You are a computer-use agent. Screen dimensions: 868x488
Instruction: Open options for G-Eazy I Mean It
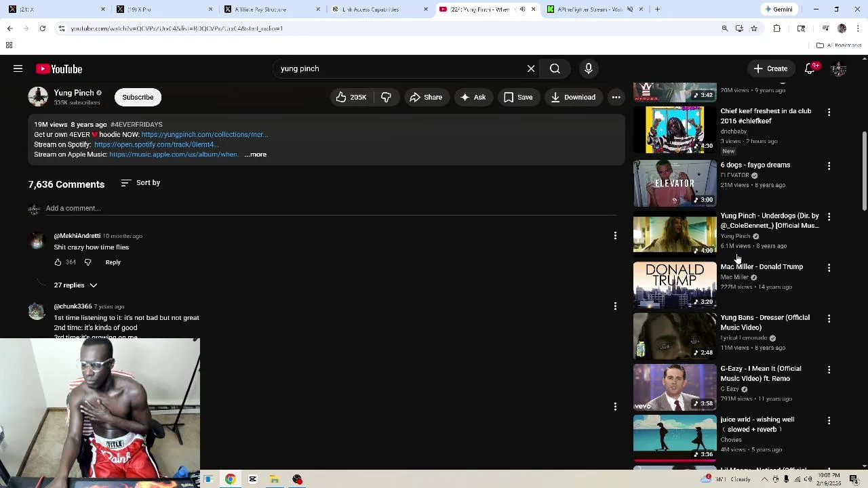coord(829,370)
